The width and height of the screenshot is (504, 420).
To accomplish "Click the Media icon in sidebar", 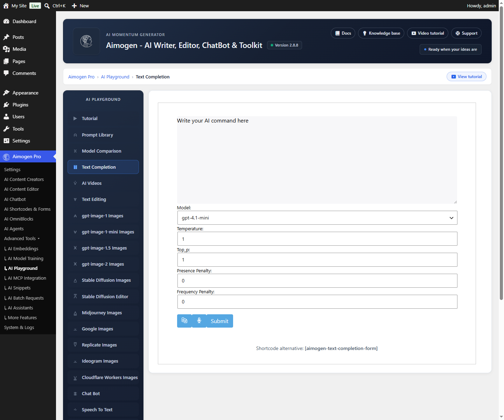I will tap(6, 49).
